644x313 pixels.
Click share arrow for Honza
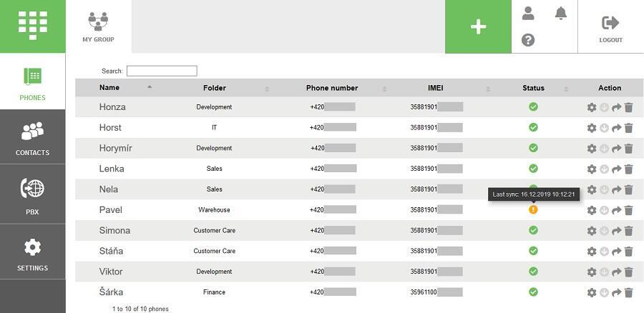coord(616,107)
